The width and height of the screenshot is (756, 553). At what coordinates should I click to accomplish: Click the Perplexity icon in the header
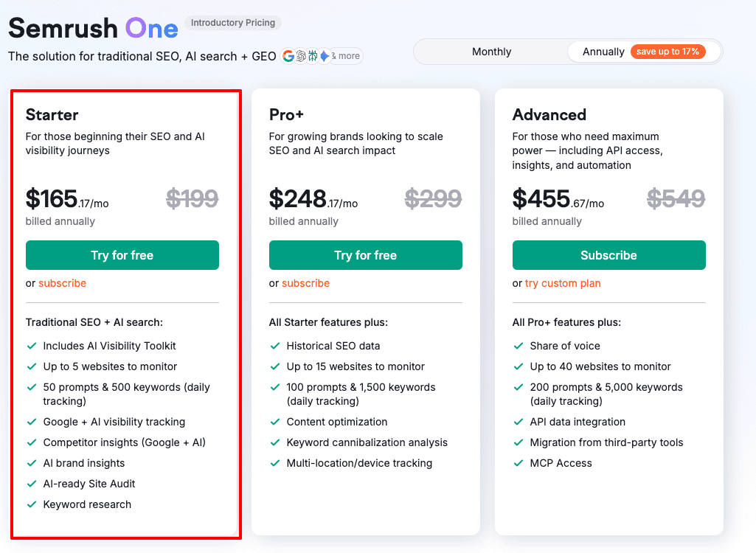311,55
